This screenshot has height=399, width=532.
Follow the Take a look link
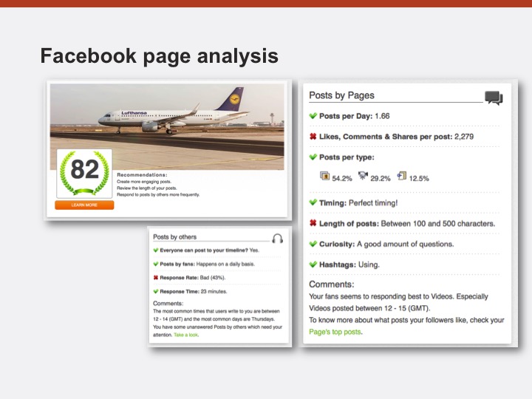[x=186, y=335]
